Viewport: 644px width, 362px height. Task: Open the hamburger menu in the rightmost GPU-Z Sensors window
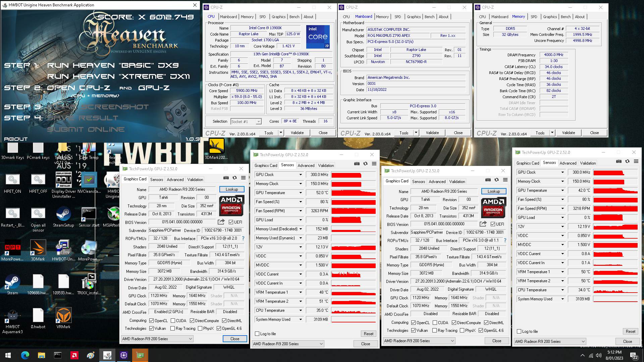636,161
